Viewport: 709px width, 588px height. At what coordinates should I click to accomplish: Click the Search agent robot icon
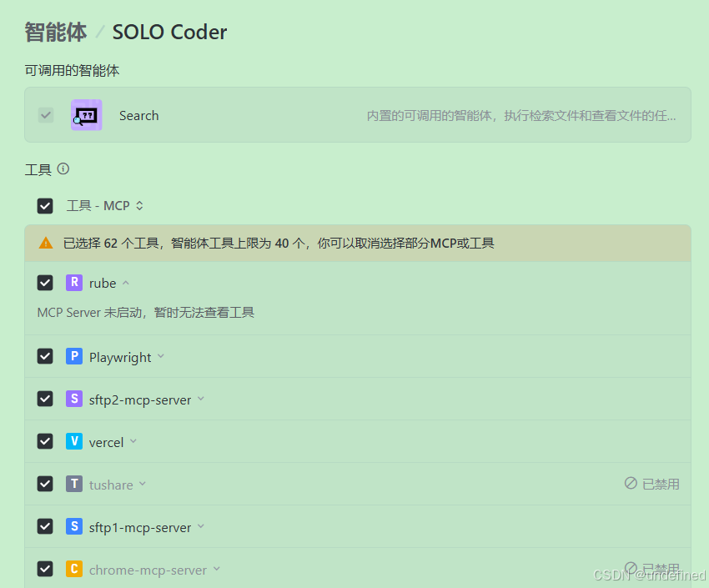coord(87,115)
